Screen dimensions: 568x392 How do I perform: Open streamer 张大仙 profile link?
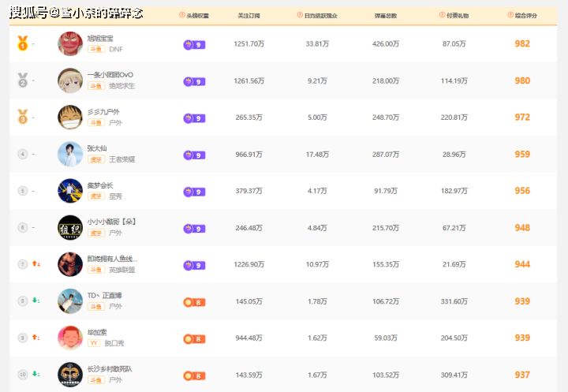97,148
